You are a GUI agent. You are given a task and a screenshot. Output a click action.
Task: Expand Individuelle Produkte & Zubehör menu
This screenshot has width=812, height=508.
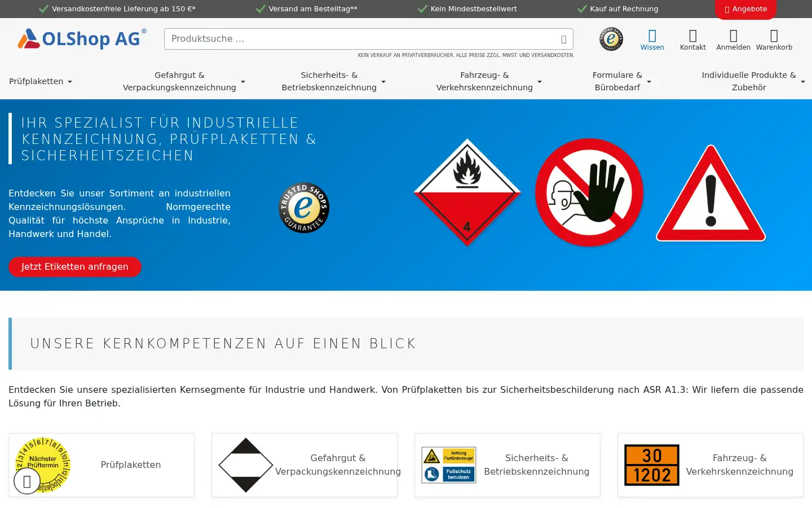(753, 81)
